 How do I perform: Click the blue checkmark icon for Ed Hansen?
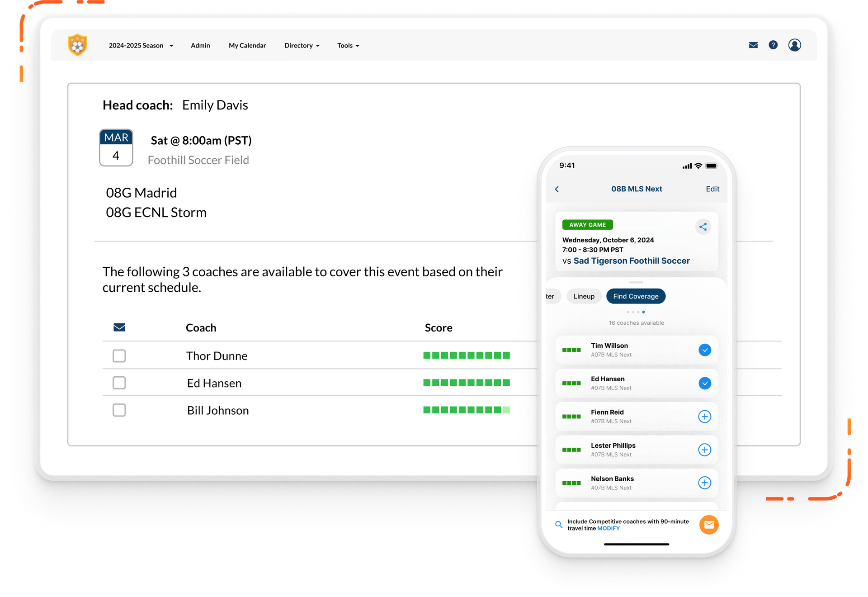click(x=704, y=381)
